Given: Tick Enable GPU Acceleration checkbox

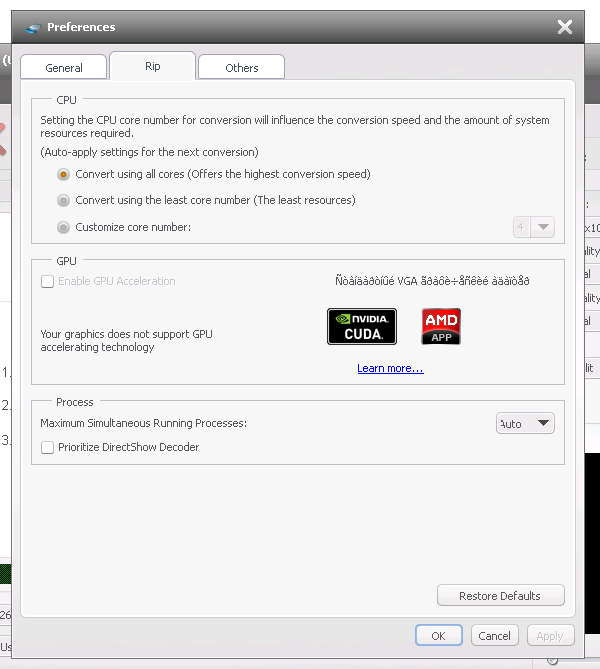Looking at the screenshot, I should click(x=47, y=282).
